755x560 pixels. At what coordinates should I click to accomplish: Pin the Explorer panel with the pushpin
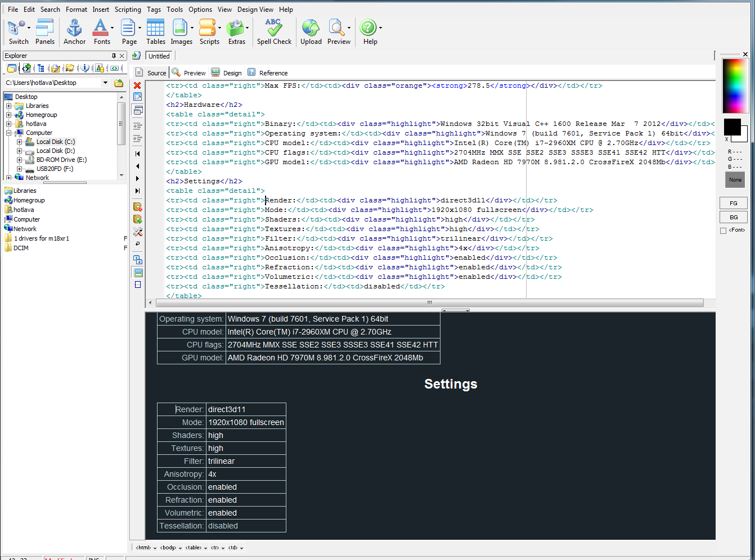click(x=114, y=56)
